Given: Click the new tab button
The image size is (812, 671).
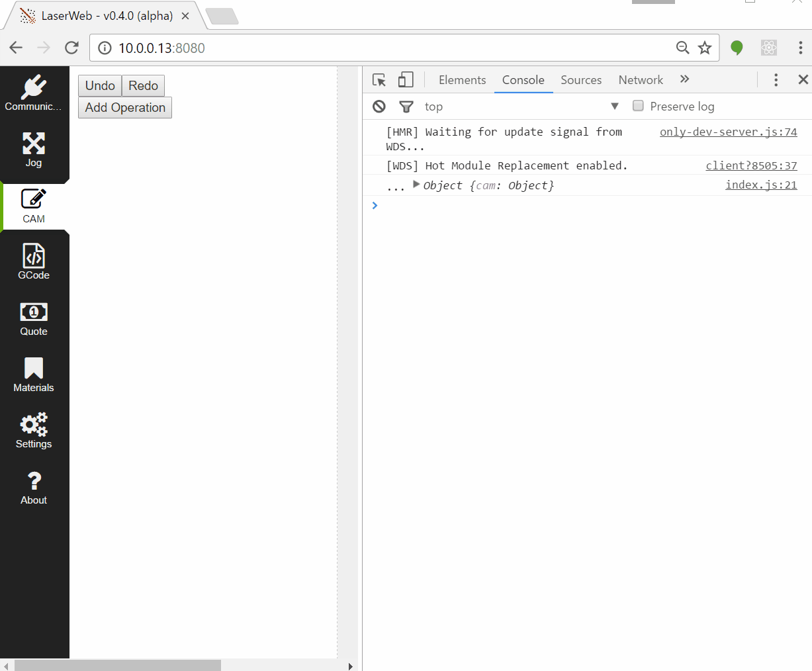Looking at the screenshot, I should [222, 17].
